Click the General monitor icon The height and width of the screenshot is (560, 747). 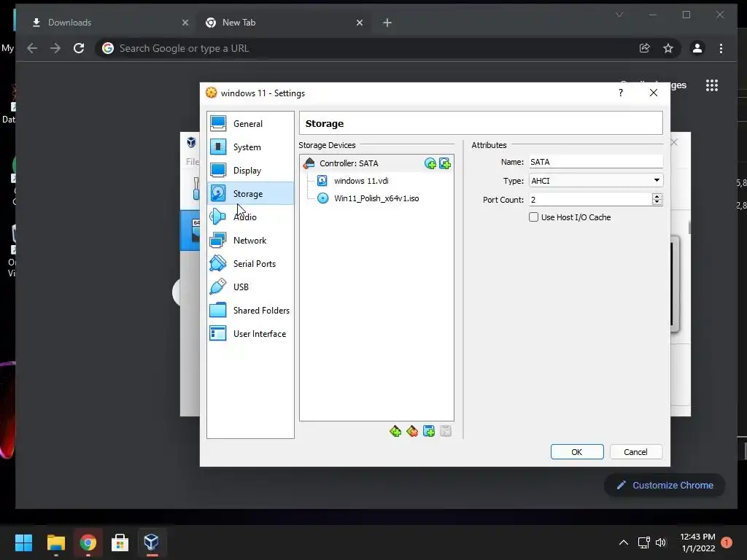pos(218,123)
